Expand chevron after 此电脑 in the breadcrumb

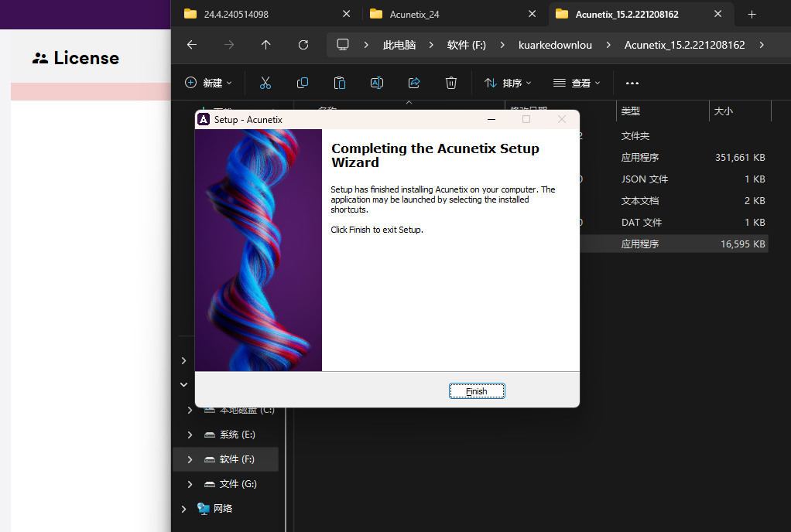point(431,45)
